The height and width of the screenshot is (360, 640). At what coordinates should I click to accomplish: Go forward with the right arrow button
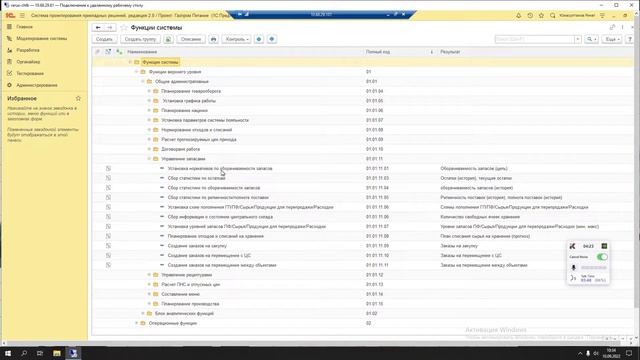(110, 28)
